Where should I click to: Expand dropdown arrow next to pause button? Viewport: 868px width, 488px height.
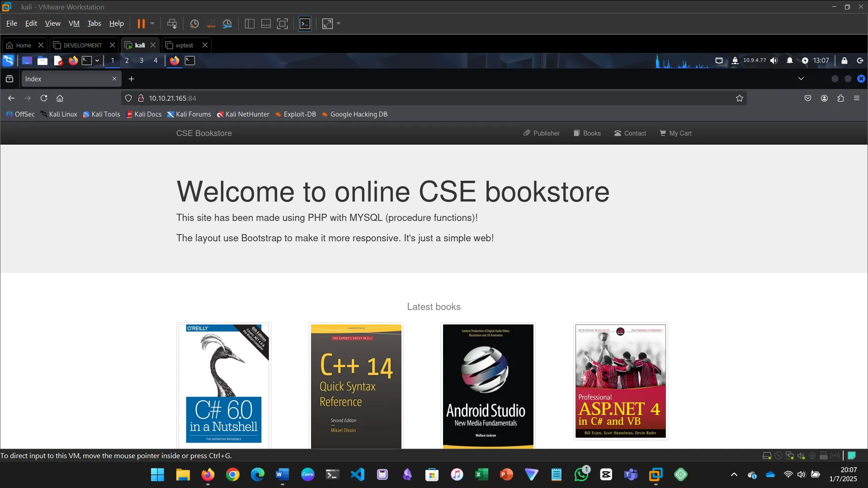pos(152,23)
